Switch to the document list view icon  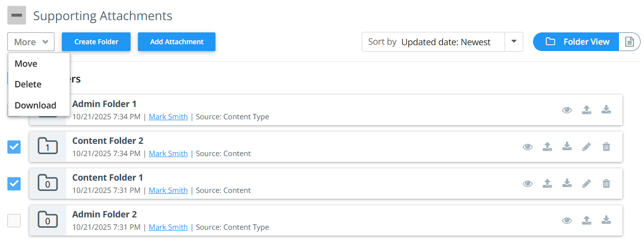[629, 42]
